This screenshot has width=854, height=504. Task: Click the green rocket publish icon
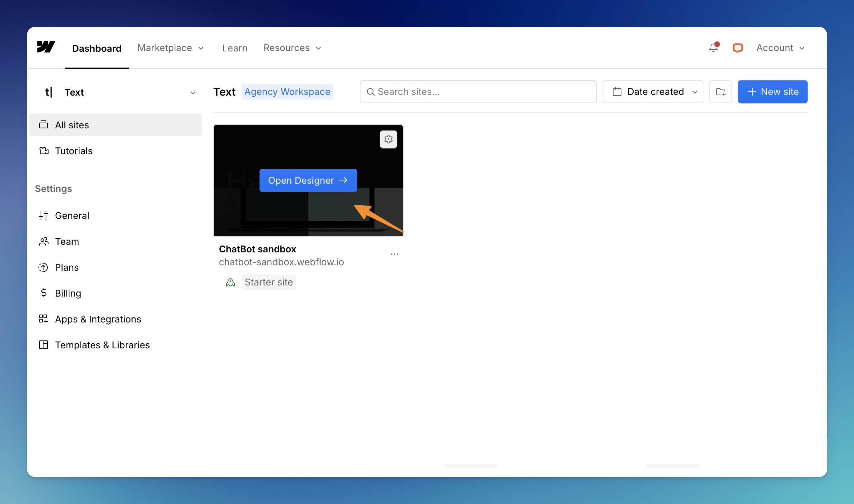[230, 283]
